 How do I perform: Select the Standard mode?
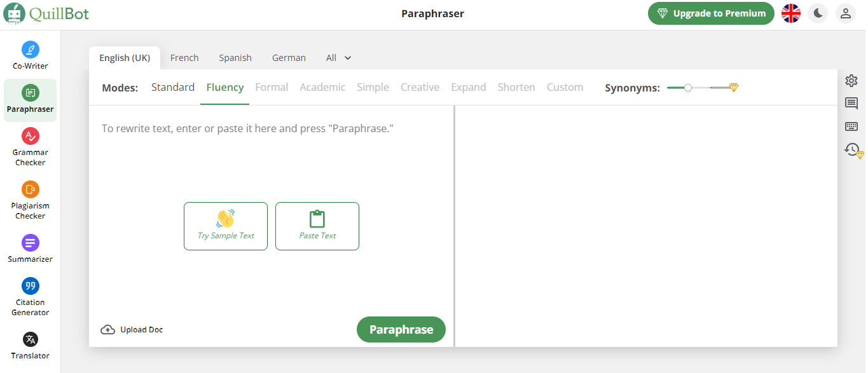[173, 87]
